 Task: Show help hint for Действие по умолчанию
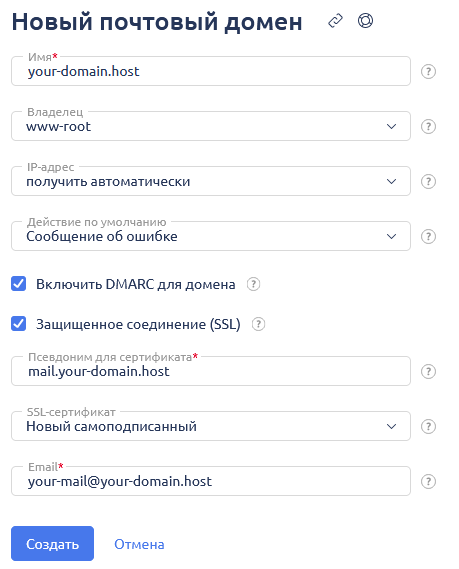(x=428, y=237)
